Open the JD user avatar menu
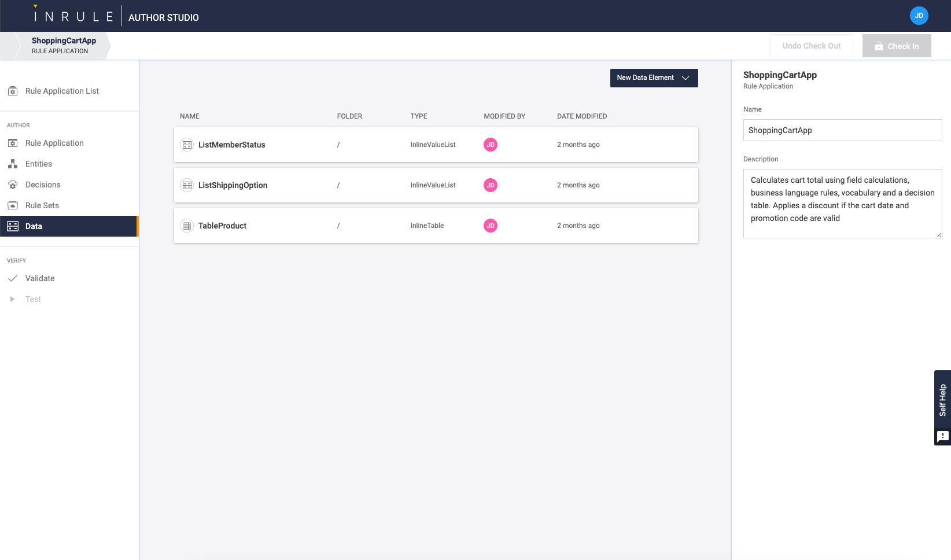The image size is (951, 560). (x=919, y=16)
